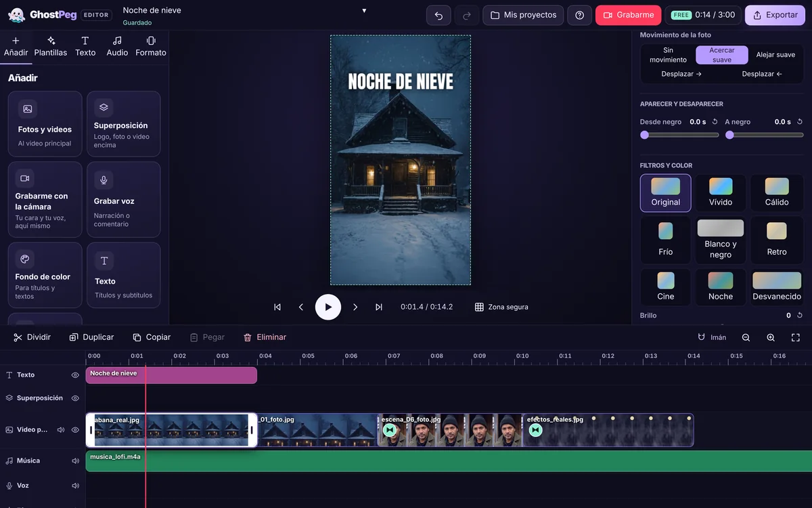Hide the Texto track

(x=75, y=375)
